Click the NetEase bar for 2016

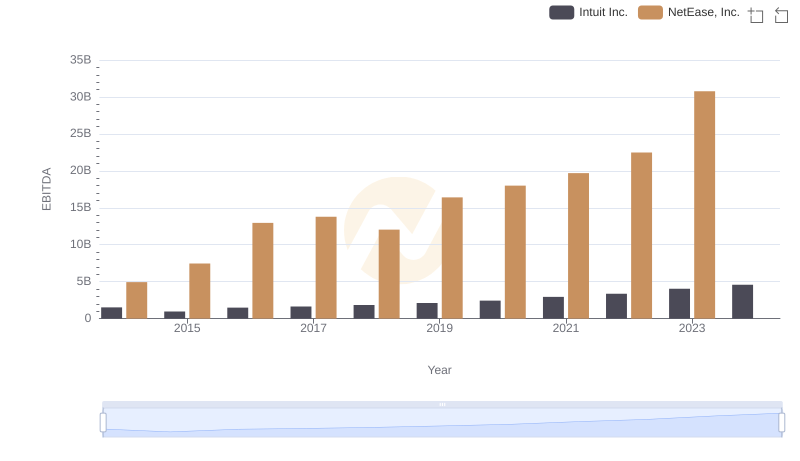coord(263,271)
